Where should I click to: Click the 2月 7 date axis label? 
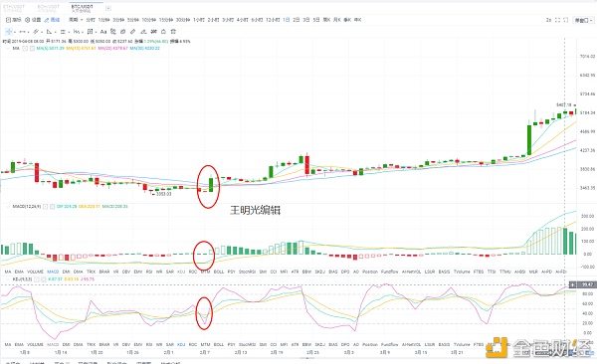(x=204, y=352)
